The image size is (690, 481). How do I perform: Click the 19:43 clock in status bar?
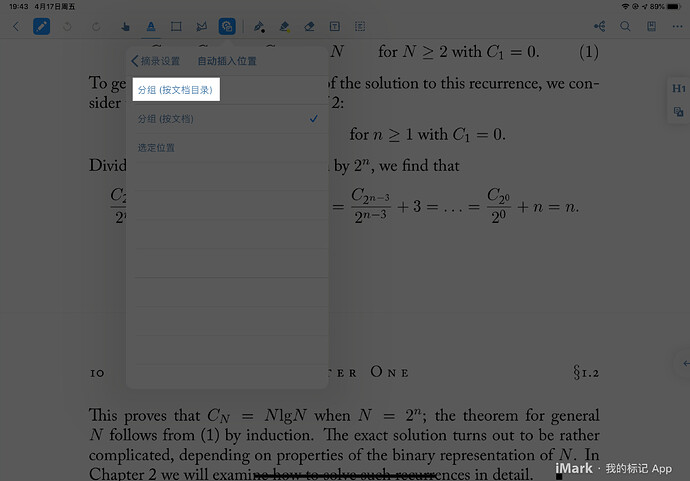18,7
